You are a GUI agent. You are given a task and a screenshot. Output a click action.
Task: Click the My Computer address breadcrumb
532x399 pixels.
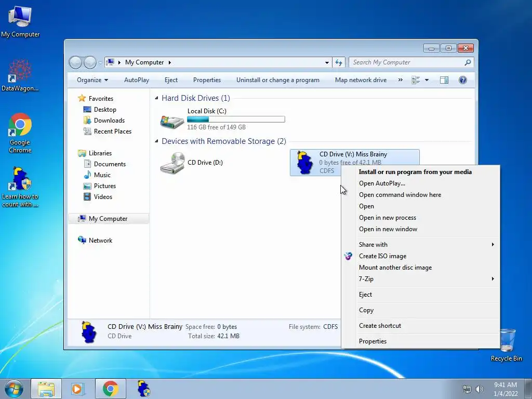click(144, 62)
